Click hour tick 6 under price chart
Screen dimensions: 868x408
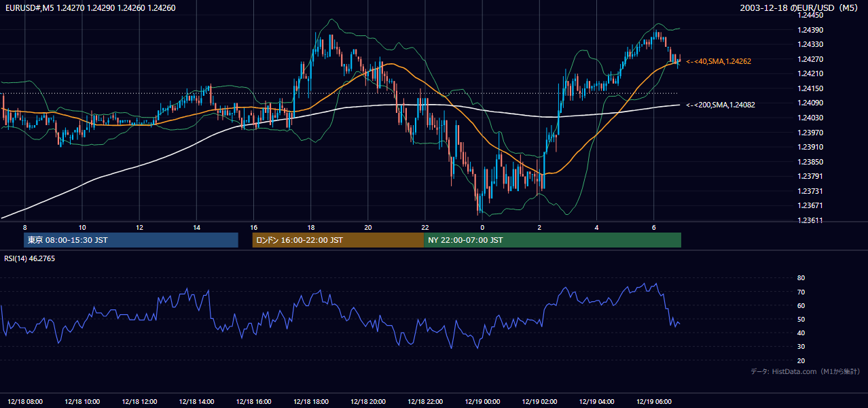coord(653,227)
